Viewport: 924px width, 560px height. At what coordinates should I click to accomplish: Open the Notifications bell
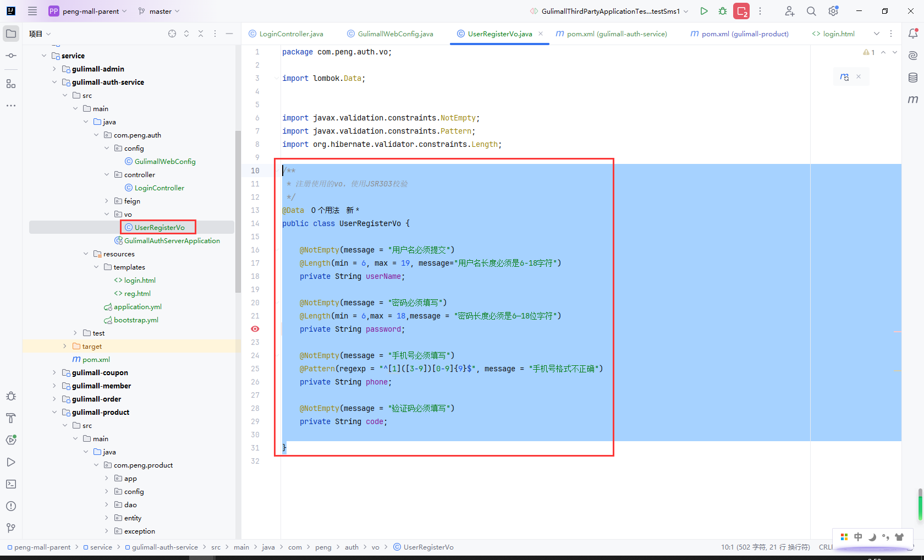[x=913, y=34]
